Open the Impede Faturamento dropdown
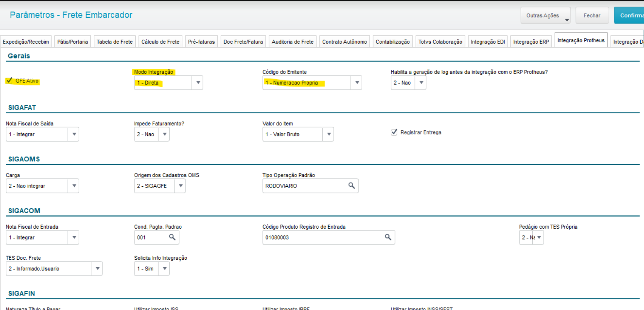Image resolution: width=644 pixels, height=310 pixels. pyautogui.click(x=164, y=134)
